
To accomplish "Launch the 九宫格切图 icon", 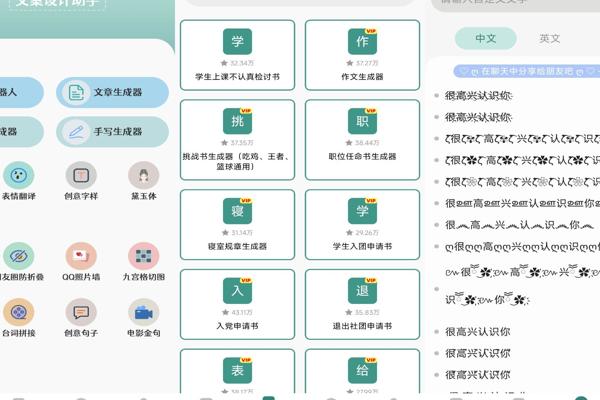I will click(143, 256).
